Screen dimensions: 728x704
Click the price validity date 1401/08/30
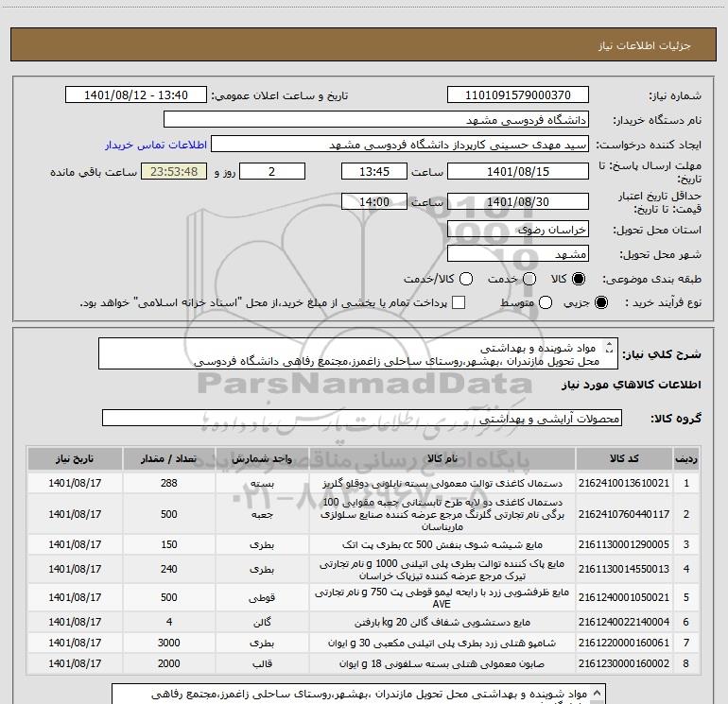click(518, 202)
